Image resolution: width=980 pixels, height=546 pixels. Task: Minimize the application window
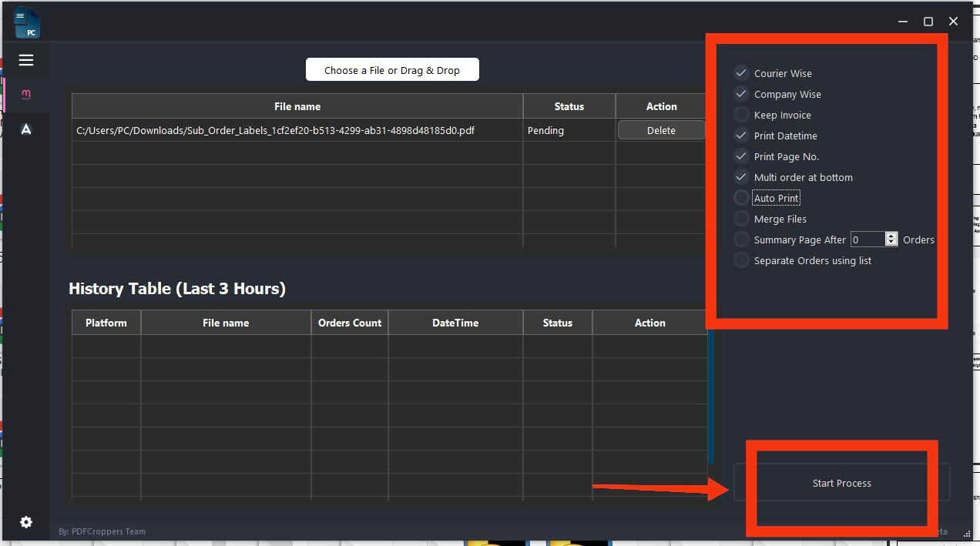coord(903,22)
